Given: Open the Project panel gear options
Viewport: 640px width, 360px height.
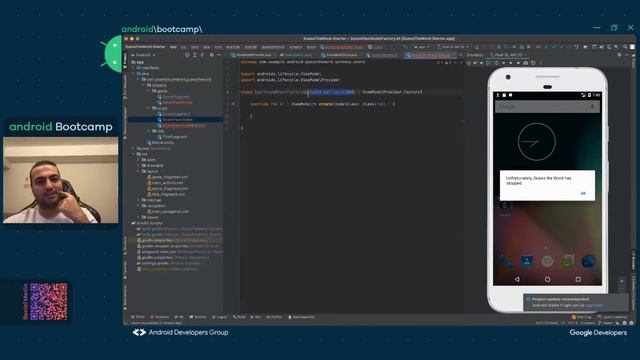Looking at the screenshot, I should 211,55.
